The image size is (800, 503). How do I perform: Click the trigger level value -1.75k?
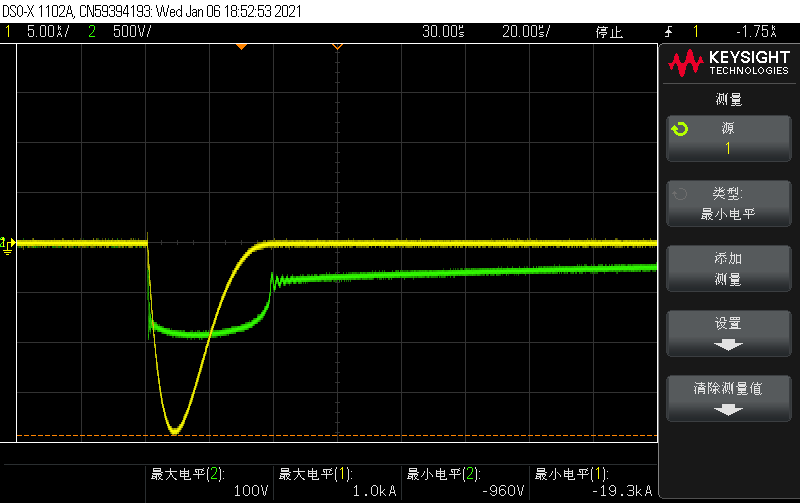(757, 32)
